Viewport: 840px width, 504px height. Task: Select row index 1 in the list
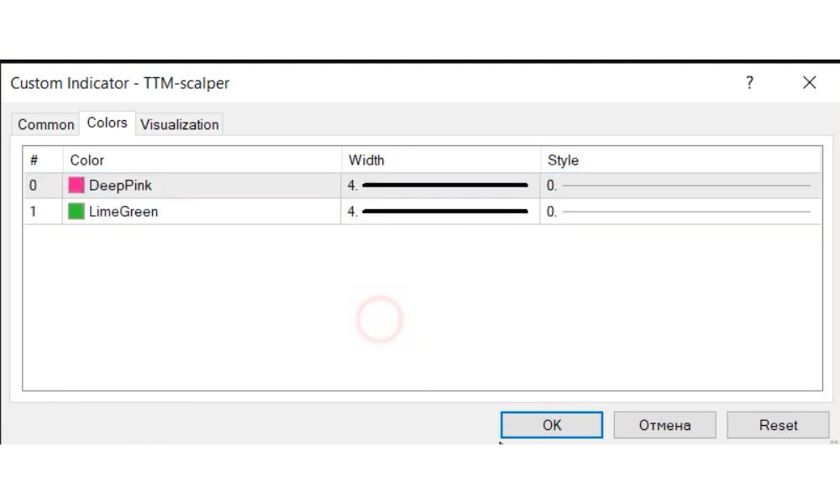34,212
